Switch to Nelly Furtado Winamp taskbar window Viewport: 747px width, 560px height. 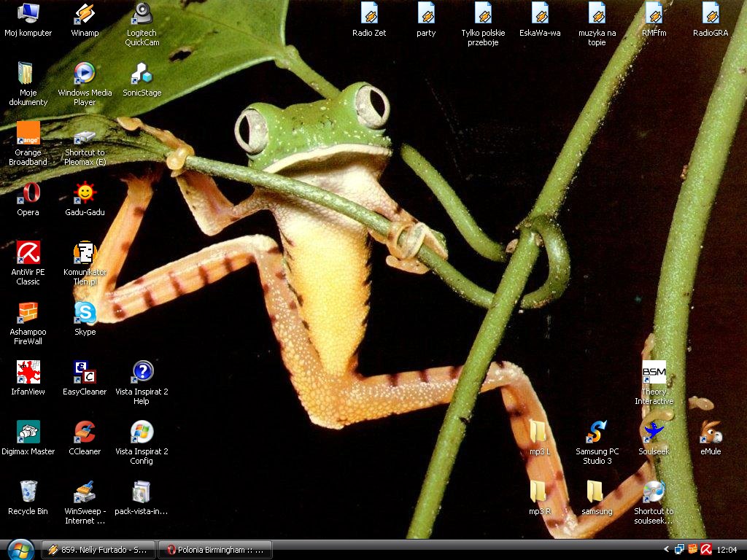click(x=98, y=550)
